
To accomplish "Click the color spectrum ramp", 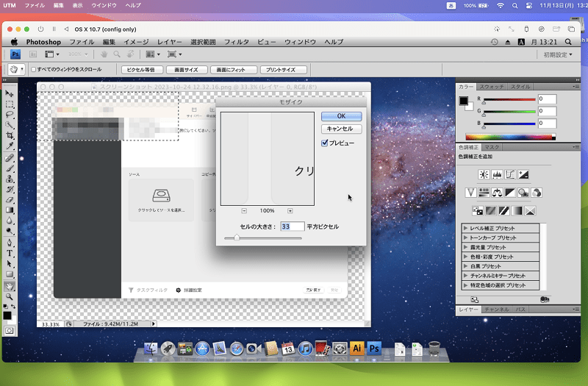I will [510, 137].
